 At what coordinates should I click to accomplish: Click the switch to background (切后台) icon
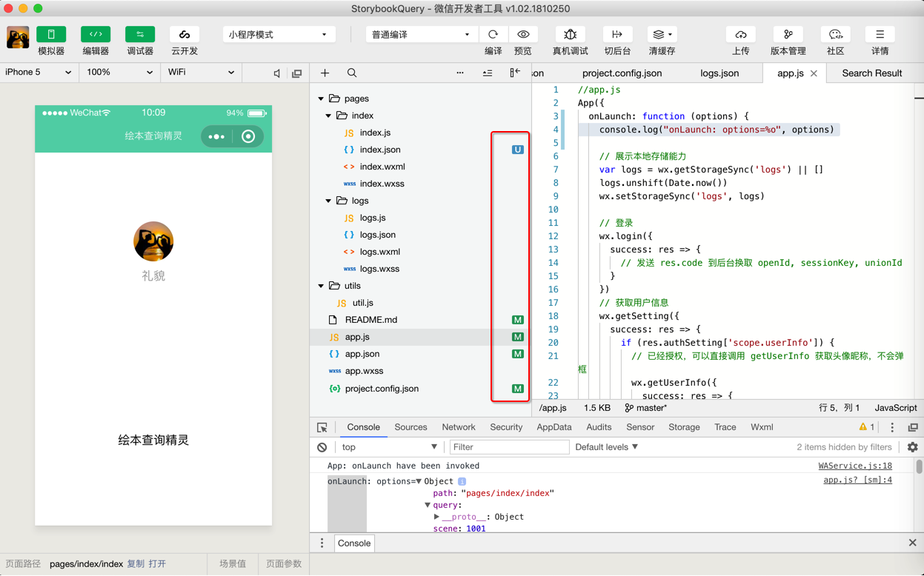coord(617,34)
